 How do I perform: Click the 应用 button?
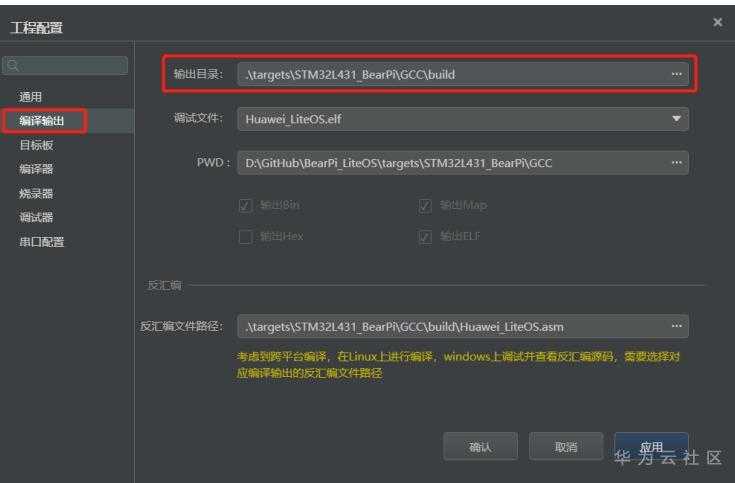coord(651,446)
